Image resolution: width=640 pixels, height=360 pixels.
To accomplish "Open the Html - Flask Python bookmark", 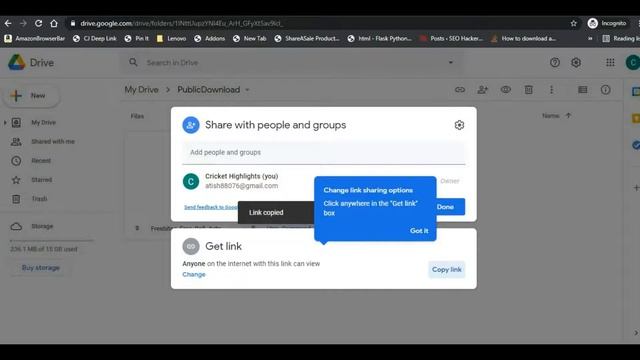I will click(x=380, y=38).
